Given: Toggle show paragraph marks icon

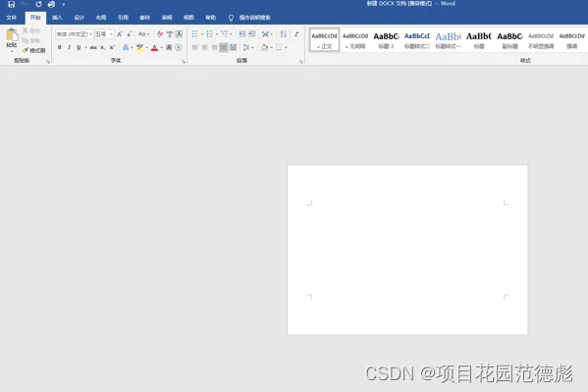Looking at the screenshot, I should tap(296, 34).
